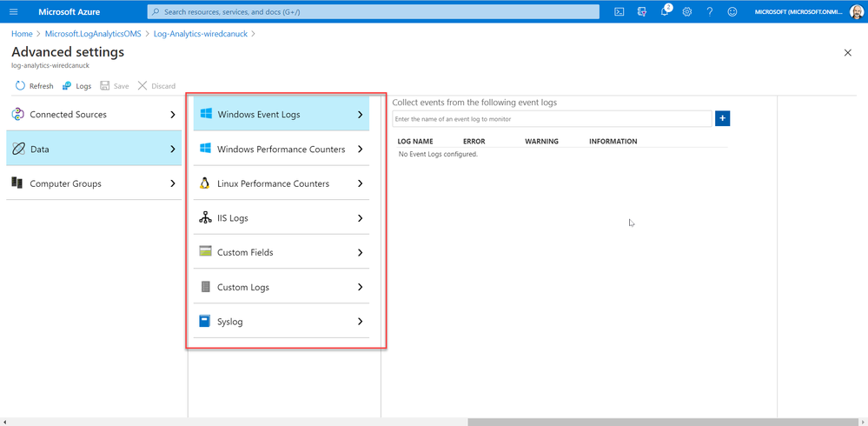
Task: Click the MICROSOFT account directory label
Action: click(x=800, y=11)
